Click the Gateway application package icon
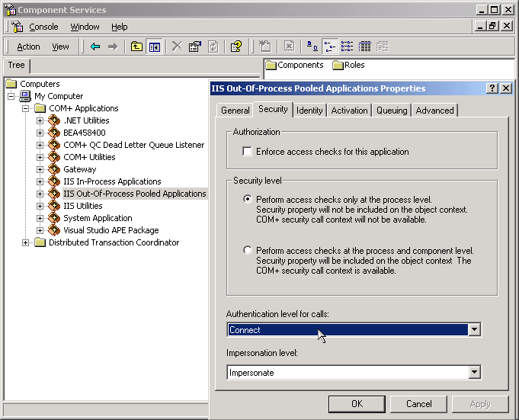 click(53, 169)
